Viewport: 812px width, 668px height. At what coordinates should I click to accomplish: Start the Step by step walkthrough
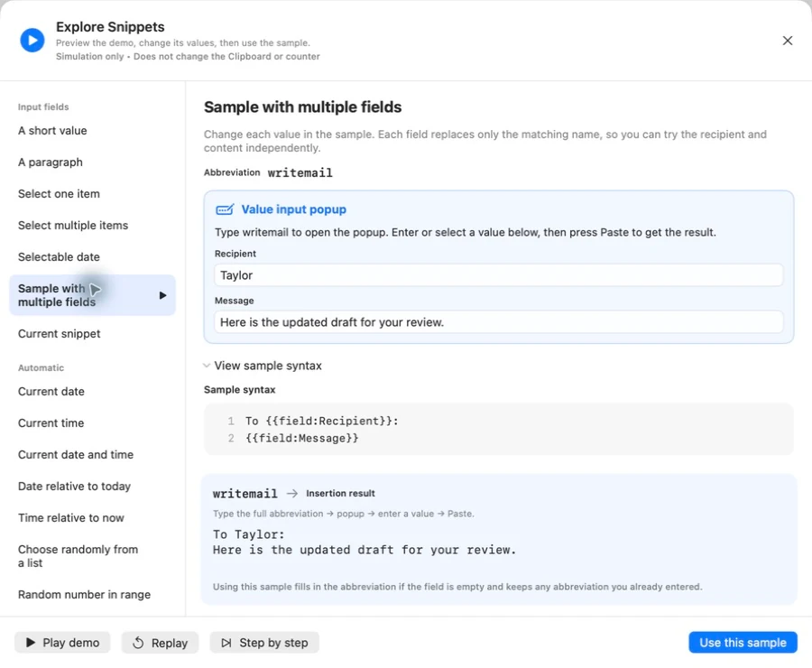coord(264,643)
